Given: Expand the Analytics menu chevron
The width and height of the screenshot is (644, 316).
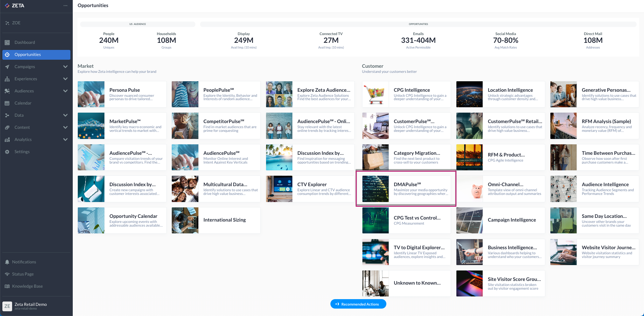Looking at the screenshot, I should pos(65,140).
